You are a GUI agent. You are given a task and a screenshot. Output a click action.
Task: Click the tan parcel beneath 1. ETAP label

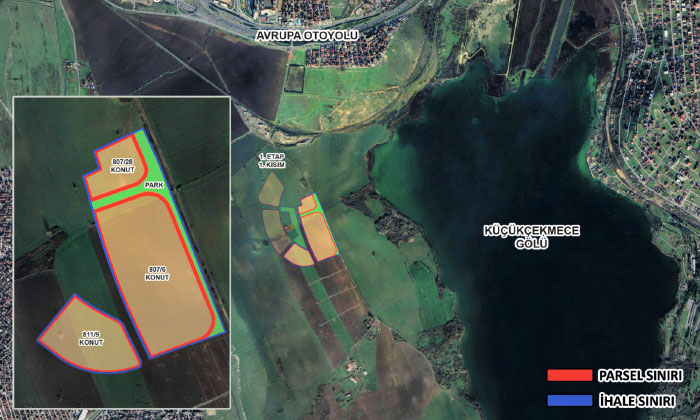coord(271,190)
